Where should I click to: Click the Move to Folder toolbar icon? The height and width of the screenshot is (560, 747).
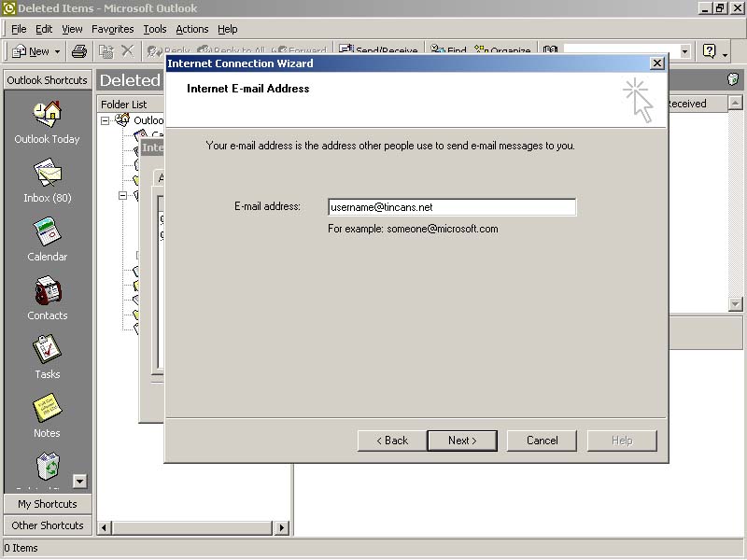pyautogui.click(x=106, y=51)
